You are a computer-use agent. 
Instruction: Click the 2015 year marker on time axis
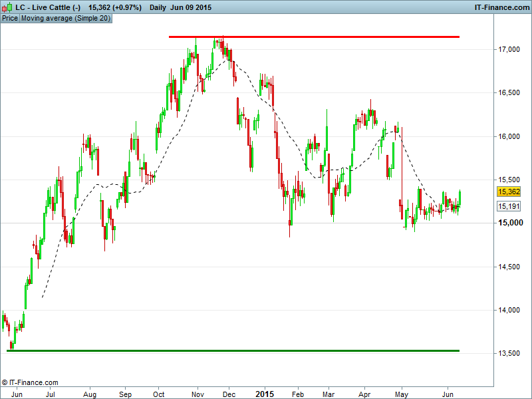265,393
